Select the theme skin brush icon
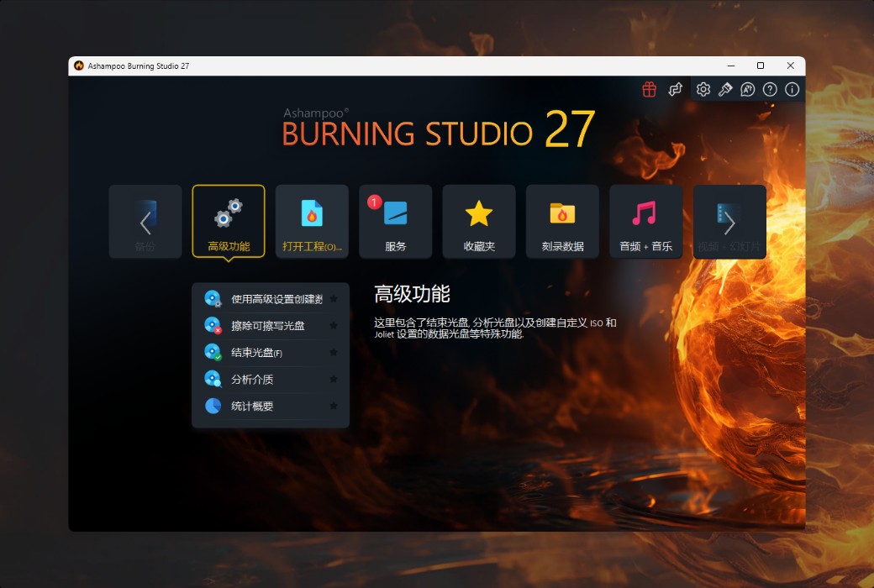874x588 pixels. coord(726,89)
